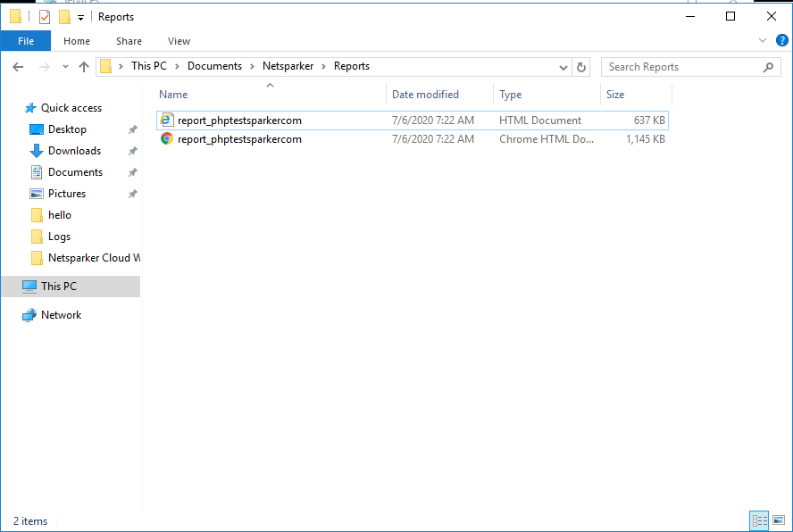Click the folder icon in the address bar

pos(107,66)
